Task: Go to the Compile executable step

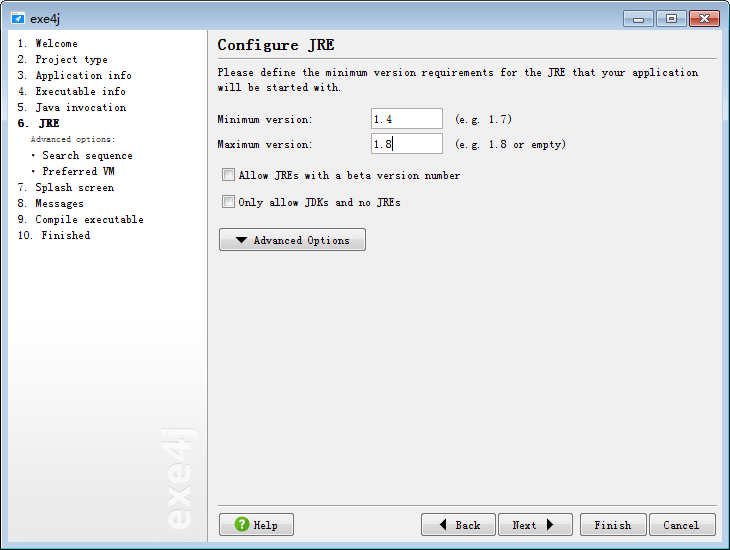Action: tap(89, 220)
